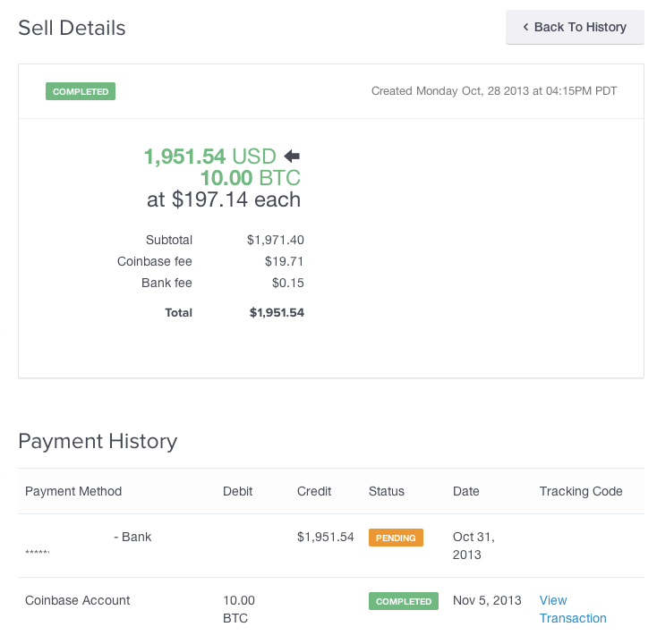This screenshot has width=657, height=644.
Task: Click the $1,951.54 credit amount
Action: 325,537
